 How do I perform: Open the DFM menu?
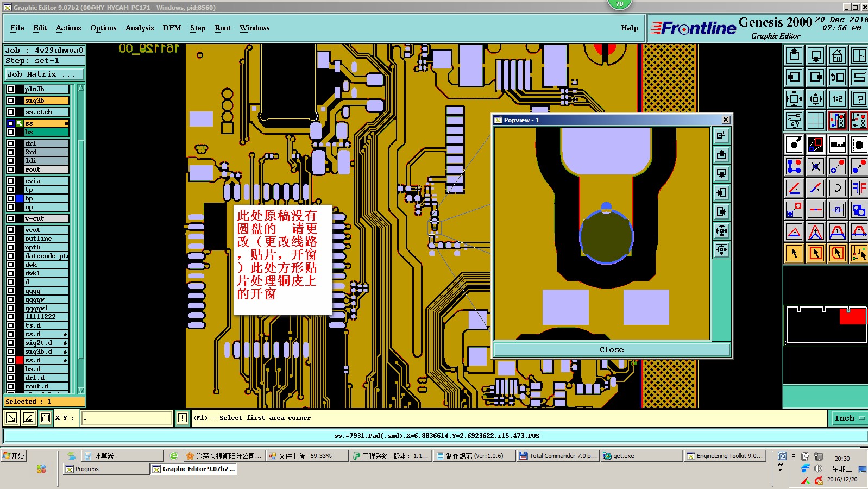click(172, 28)
